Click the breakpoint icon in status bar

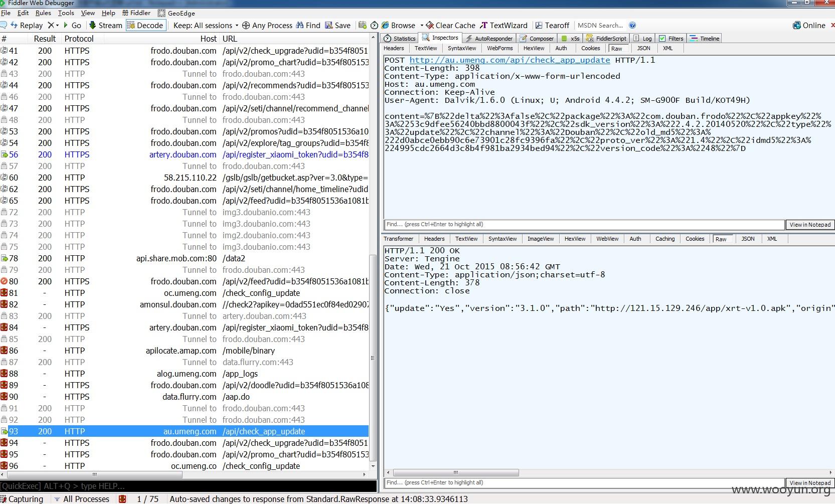coord(122,499)
